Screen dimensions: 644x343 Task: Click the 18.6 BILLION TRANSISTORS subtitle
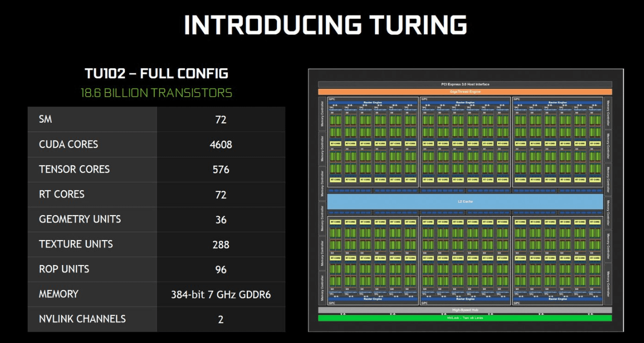click(157, 93)
